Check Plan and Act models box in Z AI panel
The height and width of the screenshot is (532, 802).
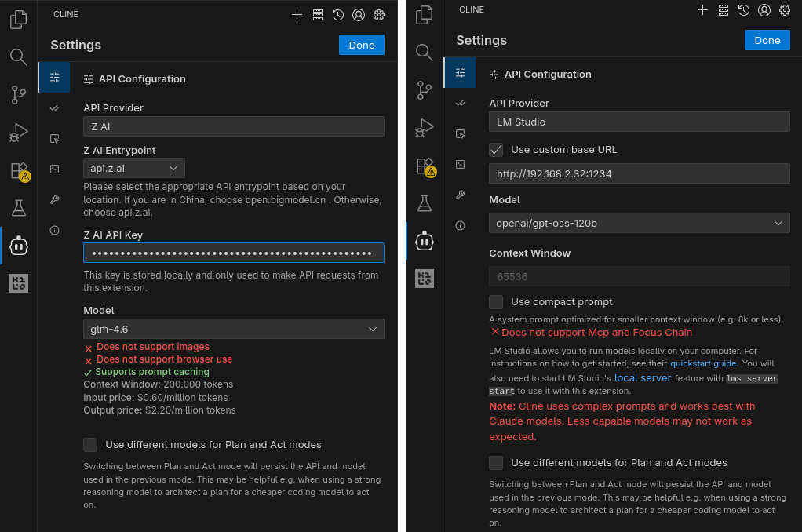[90, 444]
